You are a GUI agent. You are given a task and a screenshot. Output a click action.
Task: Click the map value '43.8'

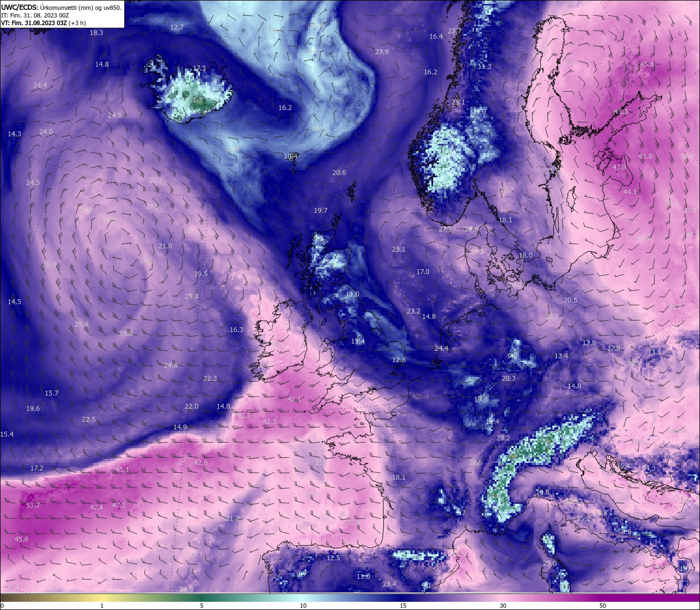click(645, 156)
